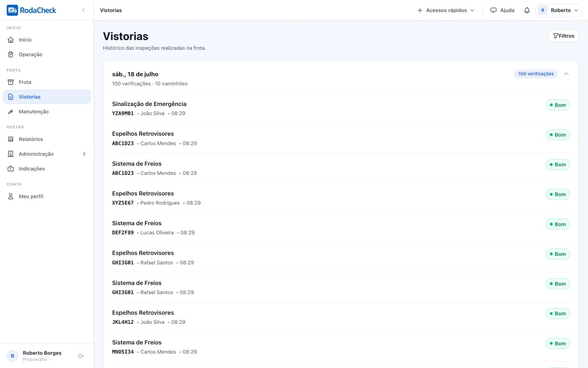Navigate to Frota
Image resolution: width=588 pixels, height=368 pixels.
[47, 82]
